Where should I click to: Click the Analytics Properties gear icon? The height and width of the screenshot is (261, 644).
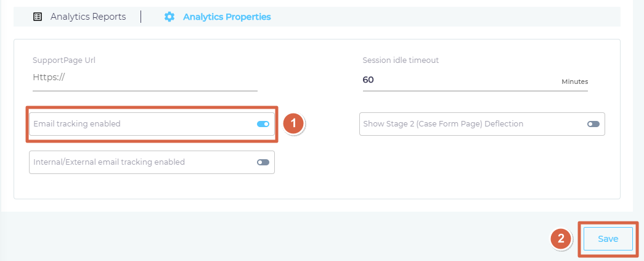point(169,17)
